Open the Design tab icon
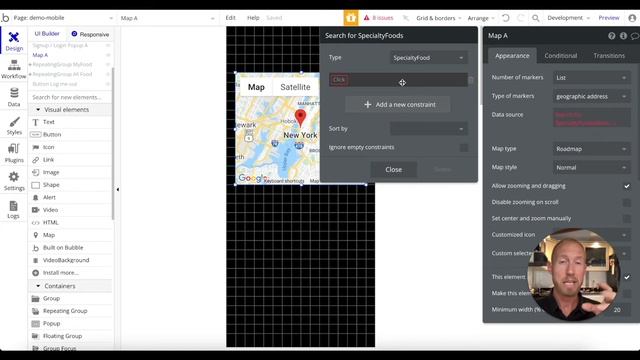This screenshot has height=360, width=640. [x=13, y=38]
